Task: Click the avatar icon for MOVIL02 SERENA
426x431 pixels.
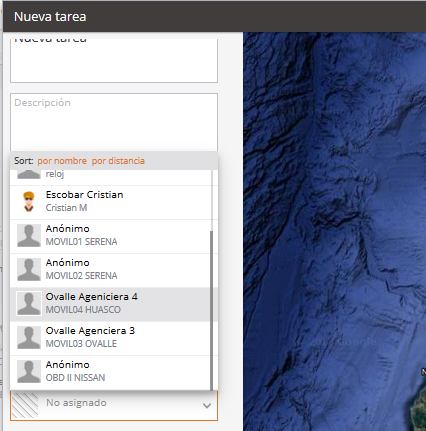Action: click(x=29, y=269)
